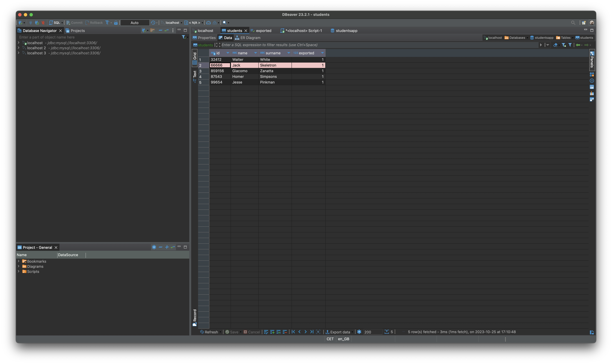This screenshot has width=612, height=364.
Task: Click the Tables breadcrumb link
Action: [x=563, y=38]
